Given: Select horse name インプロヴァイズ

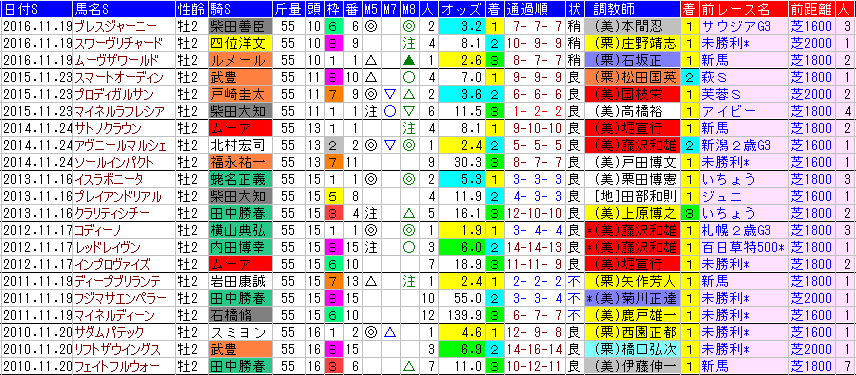Looking at the screenshot, I should click(x=111, y=265).
